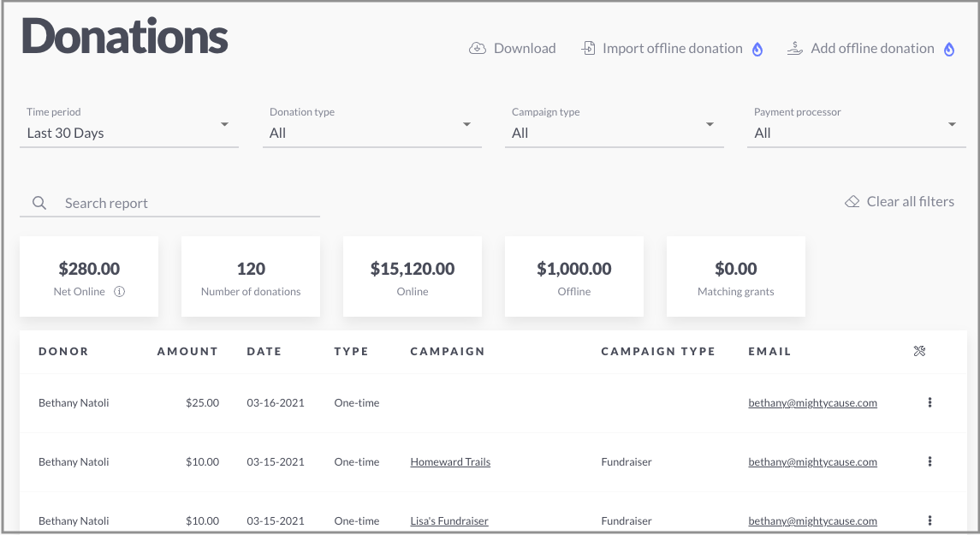Open options menu for Lisa's Fundraiser row
The image size is (980, 535).
930,520
